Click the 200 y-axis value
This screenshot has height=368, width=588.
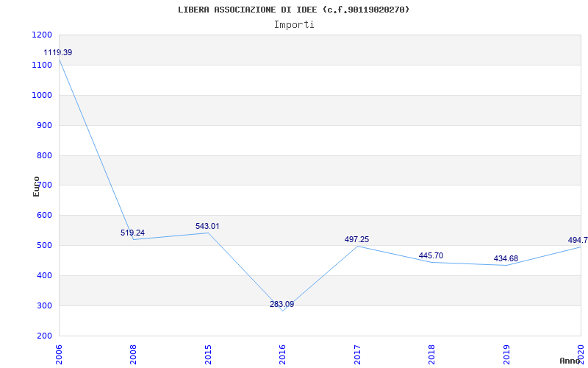coord(44,336)
